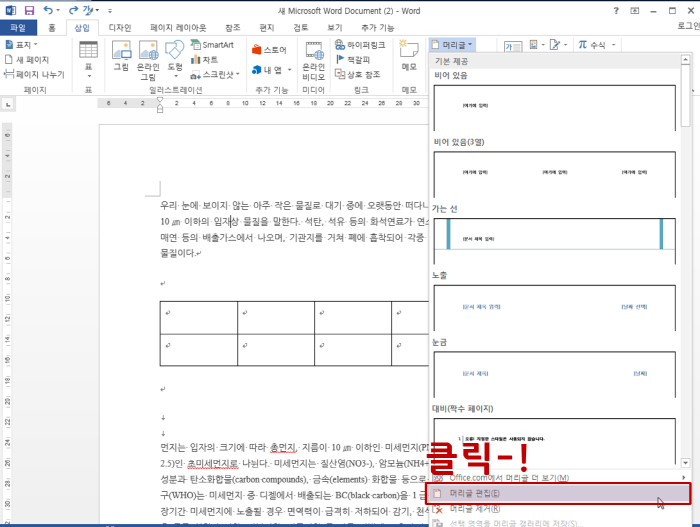The height and width of the screenshot is (527, 700).
Task: Open 내 앱 my apps
Action: (267, 70)
